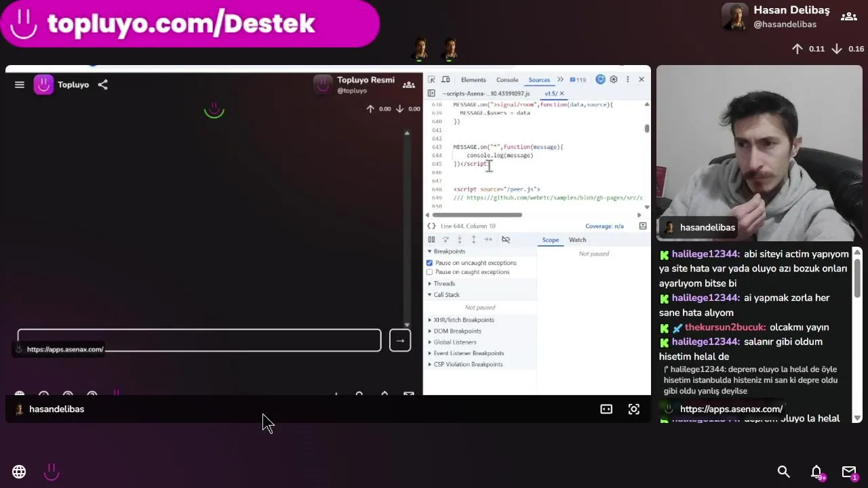Click the fullscreen focus icon on stream bar

[634, 409]
